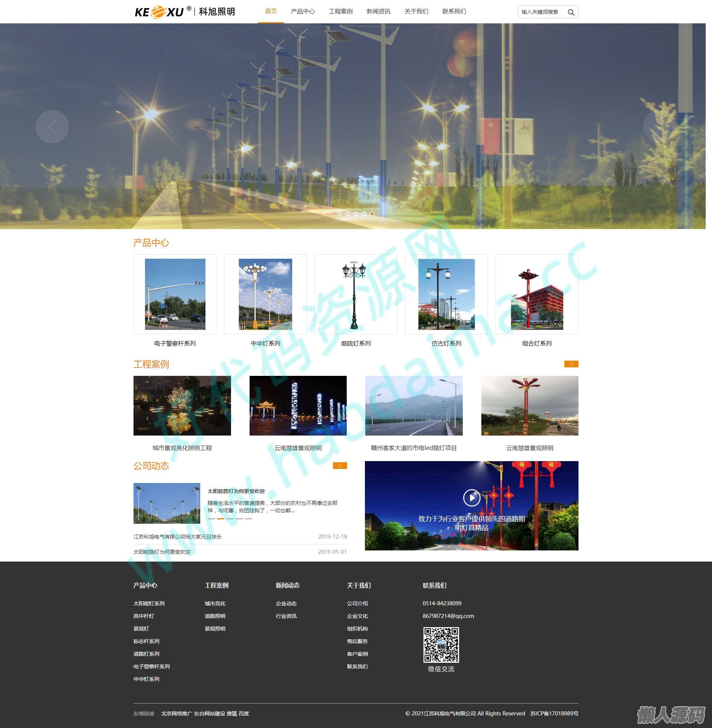Select the last orange carousel dot
Image resolution: width=712 pixels, height=728 pixels.
pos(372,214)
